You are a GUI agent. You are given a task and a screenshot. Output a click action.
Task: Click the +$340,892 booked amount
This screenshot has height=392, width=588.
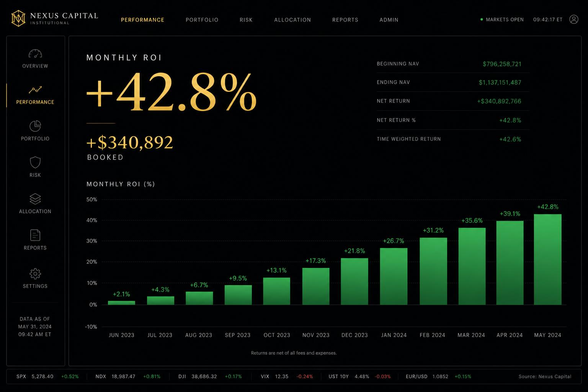(130, 142)
